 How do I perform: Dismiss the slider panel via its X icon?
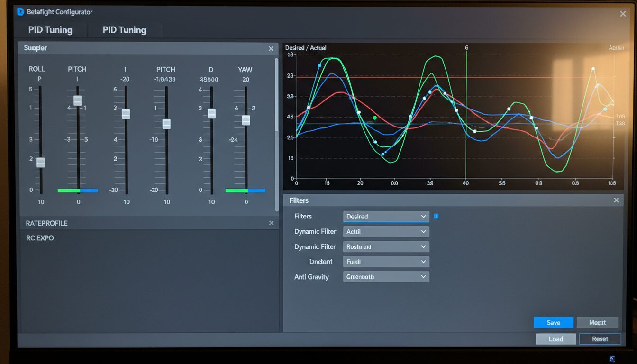(x=271, y=49)
